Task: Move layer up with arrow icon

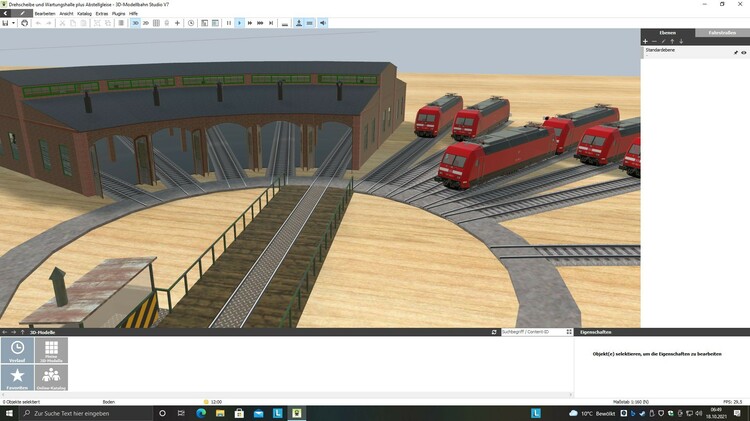Action: (672, 42)
